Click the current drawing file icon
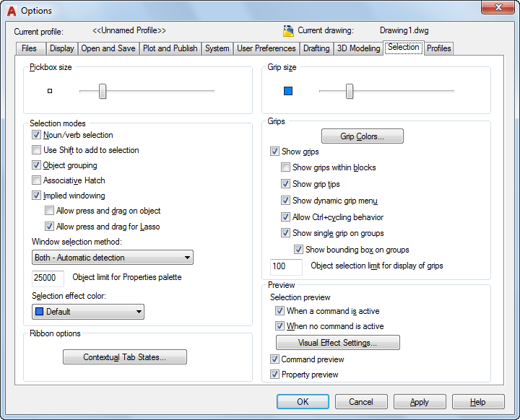This screenshot has width=520, height=420. tap(288, 31)
